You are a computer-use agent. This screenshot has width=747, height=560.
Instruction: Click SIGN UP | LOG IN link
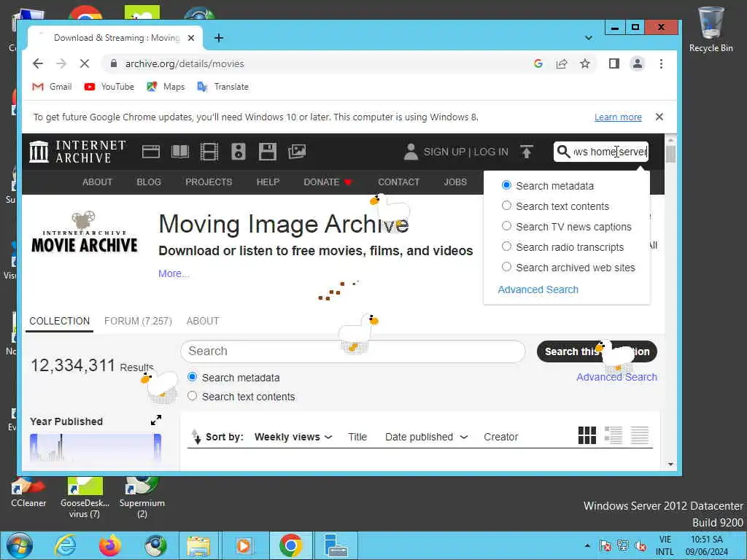tap(465, 152)
